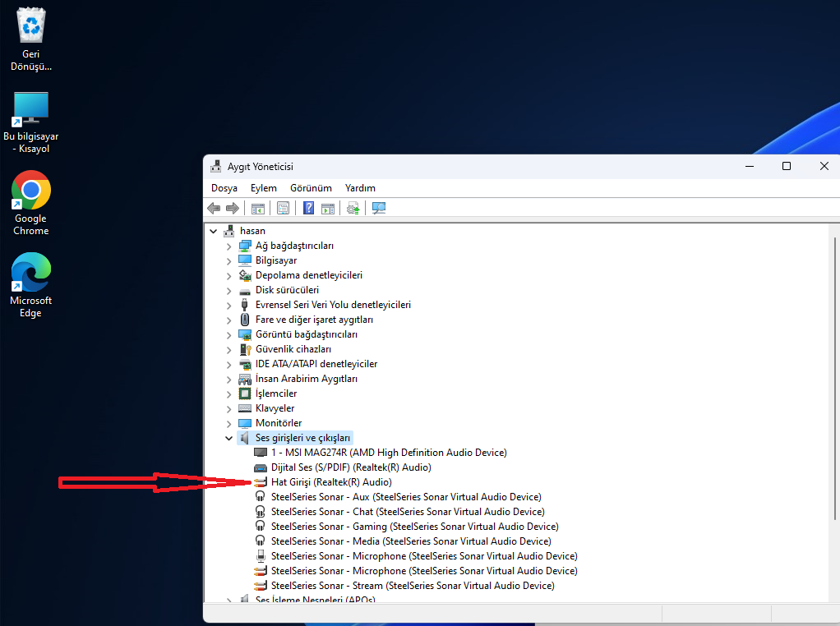This screenshot has height=626, width=840.
Task: Click the action pane toolbar icon
Action: point(327,209)
